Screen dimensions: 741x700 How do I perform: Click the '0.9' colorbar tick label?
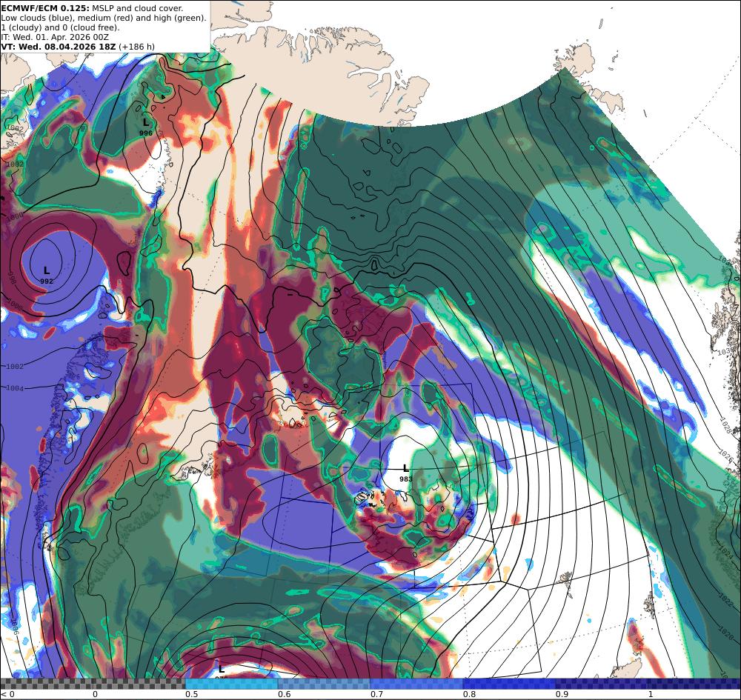click(562, 694)
